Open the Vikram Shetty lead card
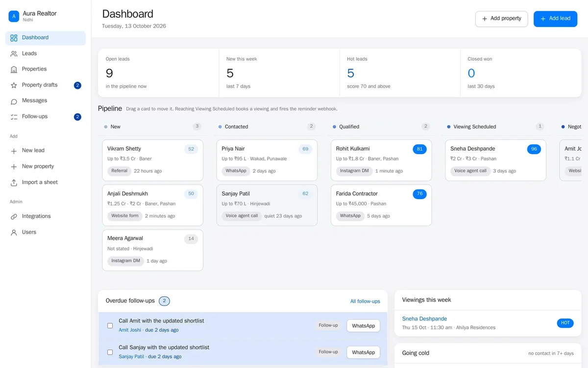 coord(152,160)
